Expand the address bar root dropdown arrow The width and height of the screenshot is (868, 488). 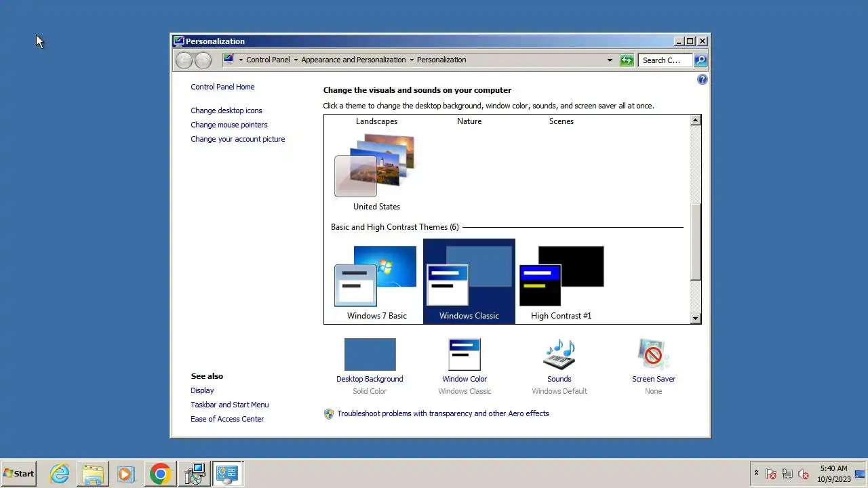point(241,60)
